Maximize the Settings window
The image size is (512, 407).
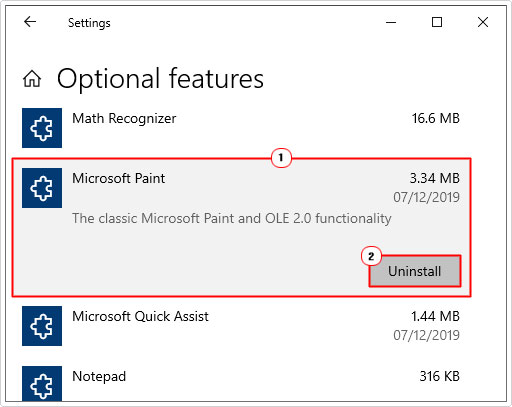pyautogui.click(x=437, y=23)
